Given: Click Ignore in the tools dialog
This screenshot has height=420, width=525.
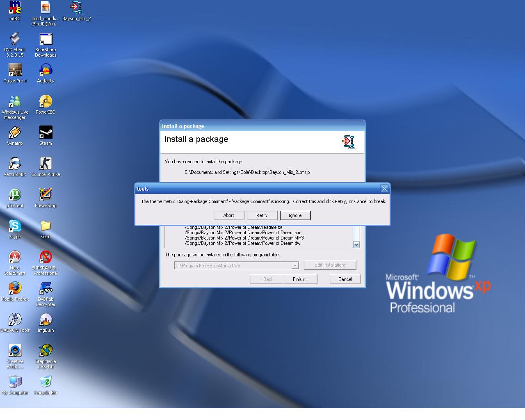Looking at the screenshot, I should point(295,215).
